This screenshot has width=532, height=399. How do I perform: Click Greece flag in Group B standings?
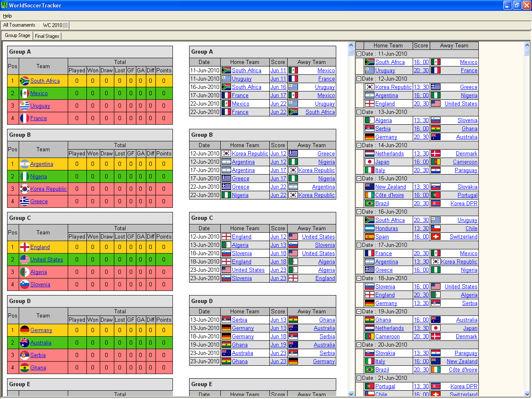pos(25,201)
